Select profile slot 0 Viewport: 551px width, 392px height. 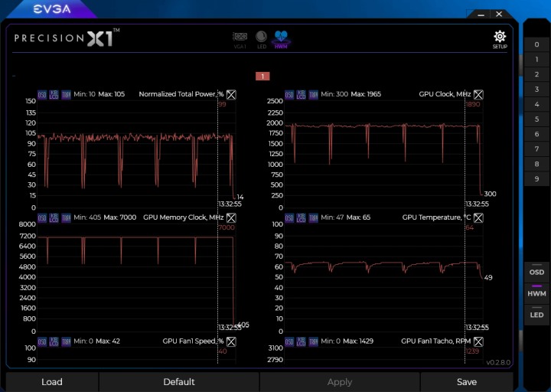[536, 44]
